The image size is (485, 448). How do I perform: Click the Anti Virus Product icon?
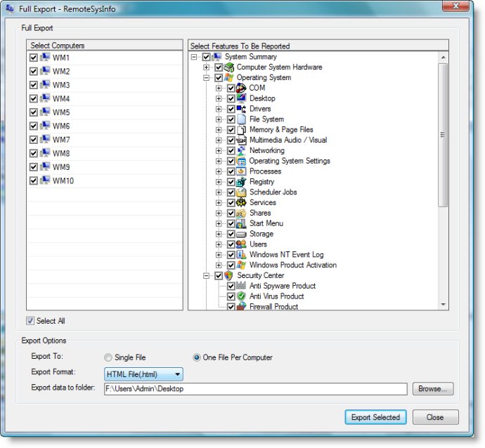[241, 296]
